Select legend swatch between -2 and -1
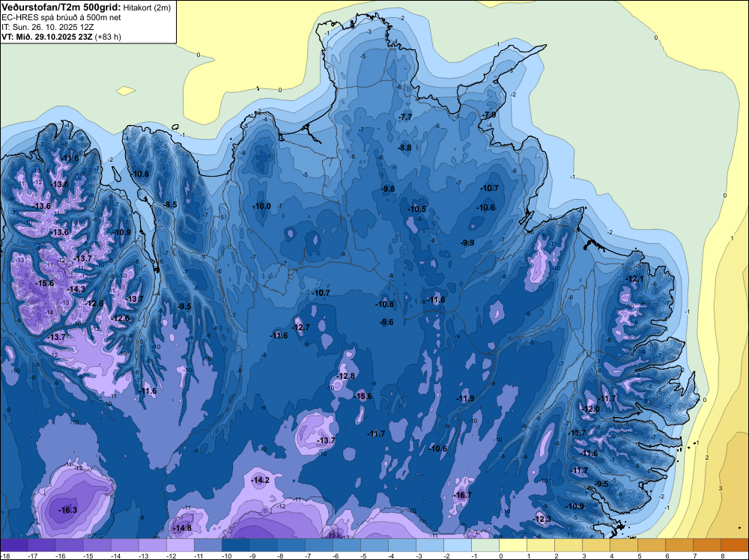 (458, 545)
